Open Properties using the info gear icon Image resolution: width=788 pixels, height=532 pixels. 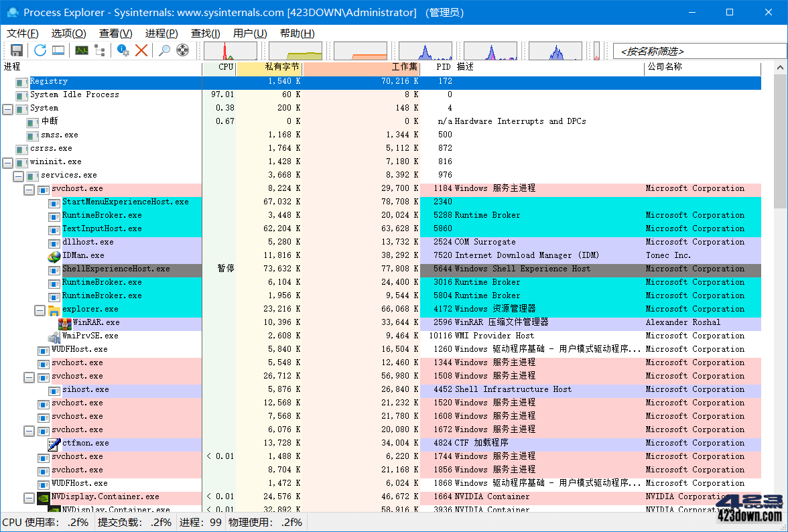[123, 50]
